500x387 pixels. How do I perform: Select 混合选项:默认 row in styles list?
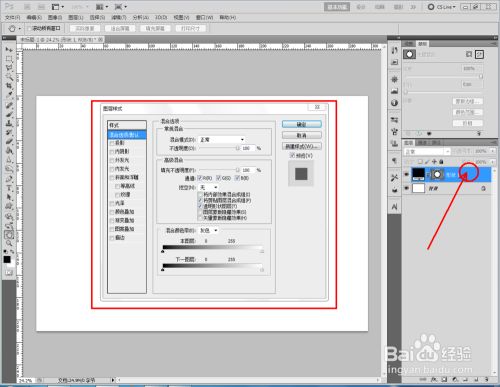pos(127,135)
